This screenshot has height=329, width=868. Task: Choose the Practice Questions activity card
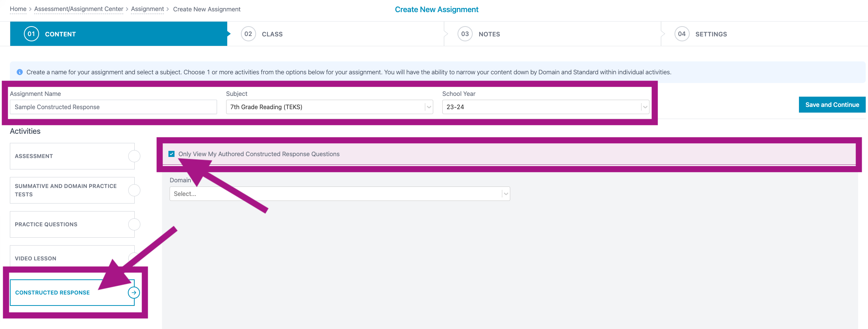point(72,224)
